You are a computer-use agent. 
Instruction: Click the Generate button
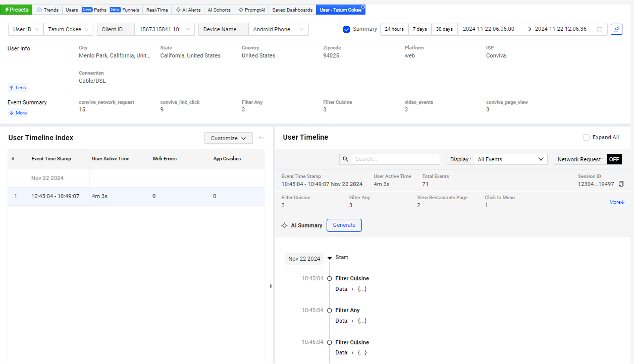344,225
